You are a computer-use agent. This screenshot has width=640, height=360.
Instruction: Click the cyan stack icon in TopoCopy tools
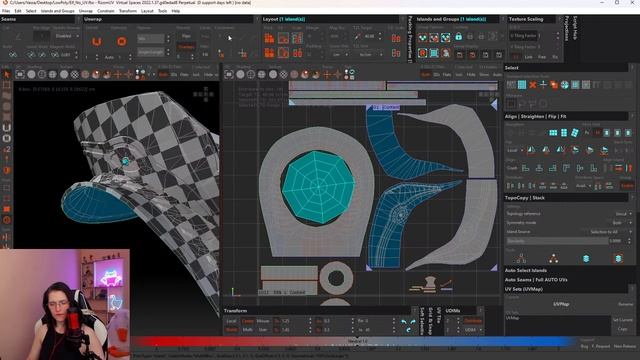pos(586,258)
